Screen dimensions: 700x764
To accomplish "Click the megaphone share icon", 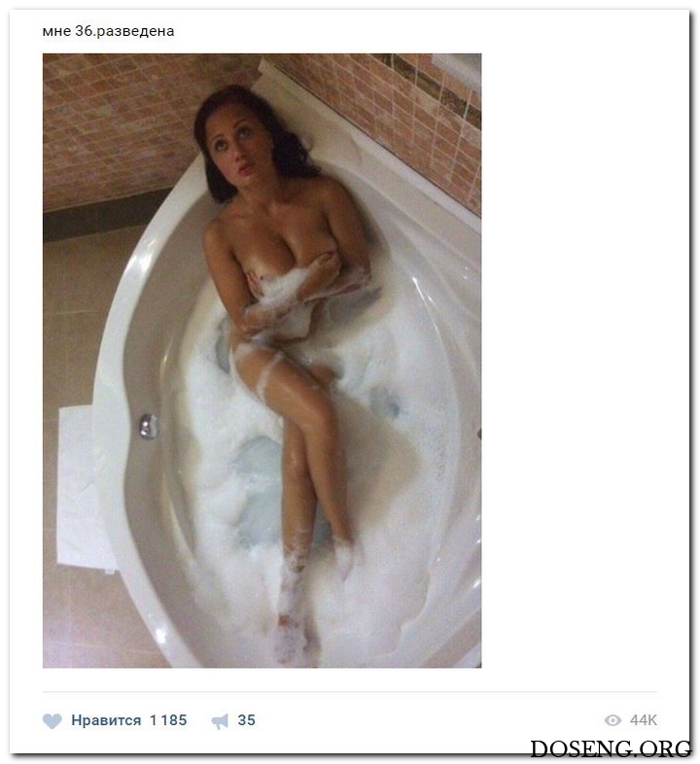I will (220, 721).
